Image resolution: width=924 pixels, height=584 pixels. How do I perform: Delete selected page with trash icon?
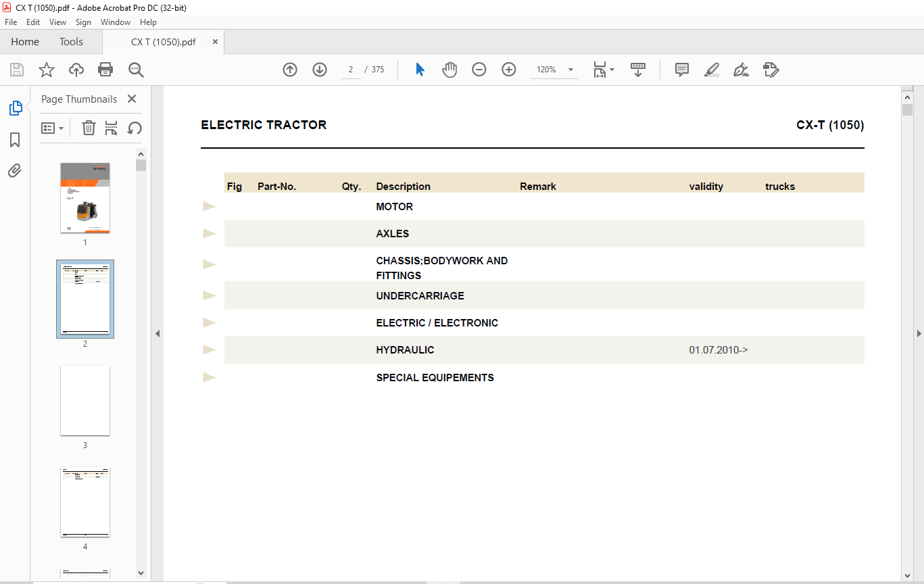point(89,128)
